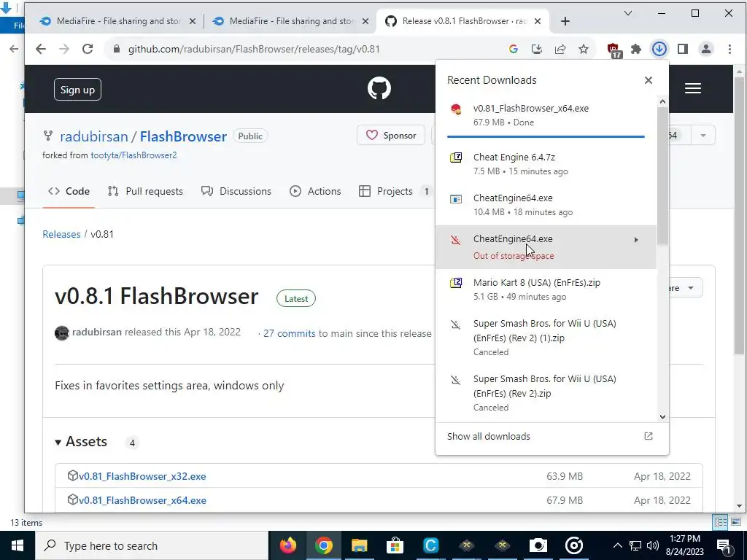Click the blue Downloads toolbar icon
The height and width of the screenshot is (560, 747).
click(659, 49)
